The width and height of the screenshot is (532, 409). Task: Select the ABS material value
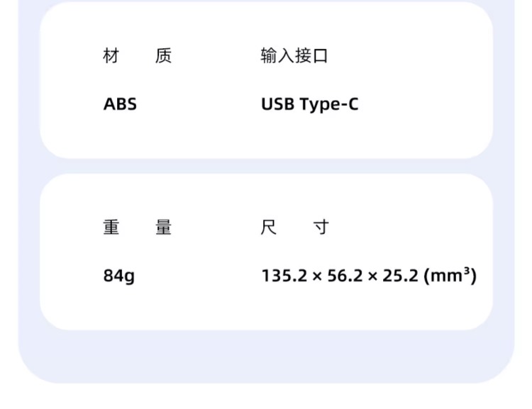tap(120, 104)
